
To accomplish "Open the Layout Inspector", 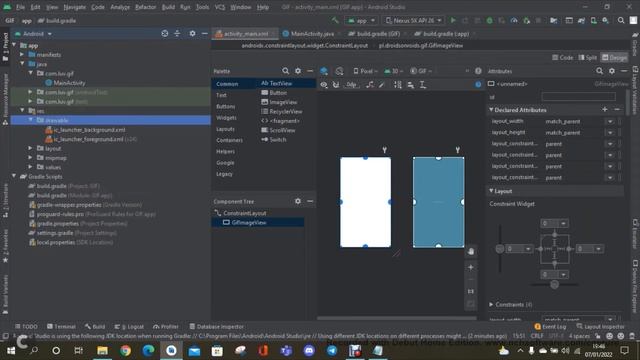I will (600, 327).
